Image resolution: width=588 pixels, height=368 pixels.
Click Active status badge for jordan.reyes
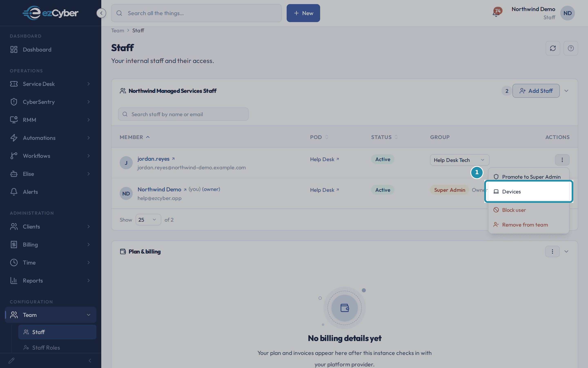(x=383, y=159)
